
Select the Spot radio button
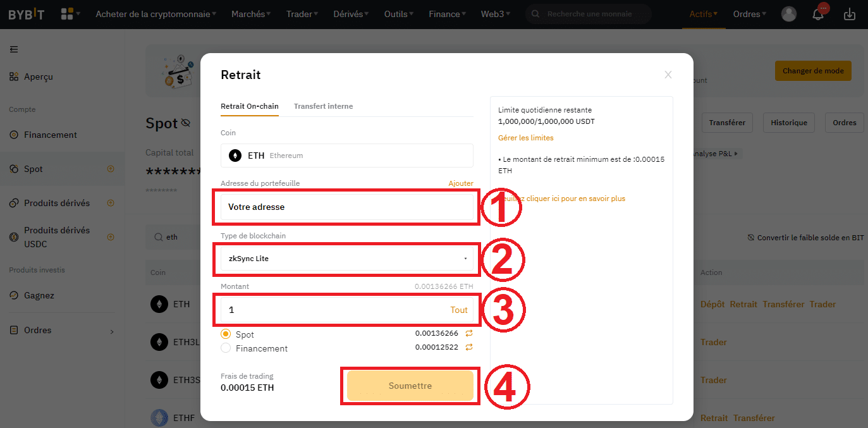[225, 334]
